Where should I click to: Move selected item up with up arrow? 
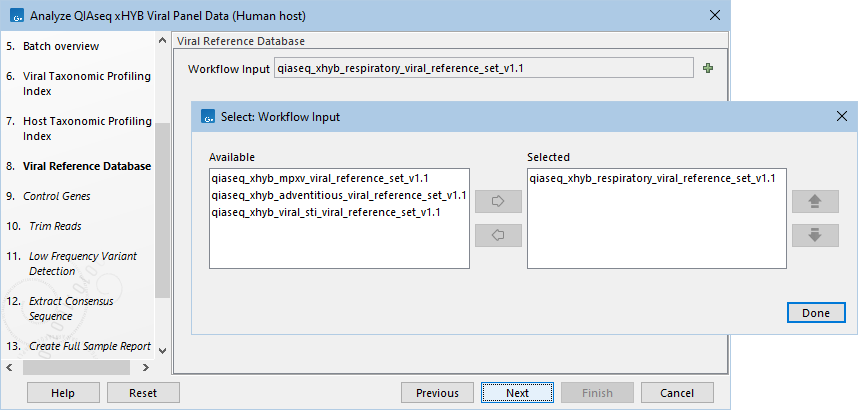tap(814, 202)
